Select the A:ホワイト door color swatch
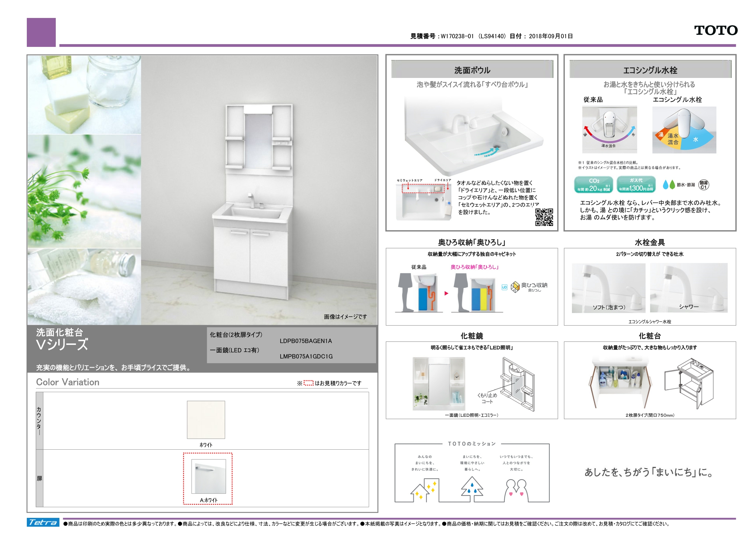 [208, 476]
